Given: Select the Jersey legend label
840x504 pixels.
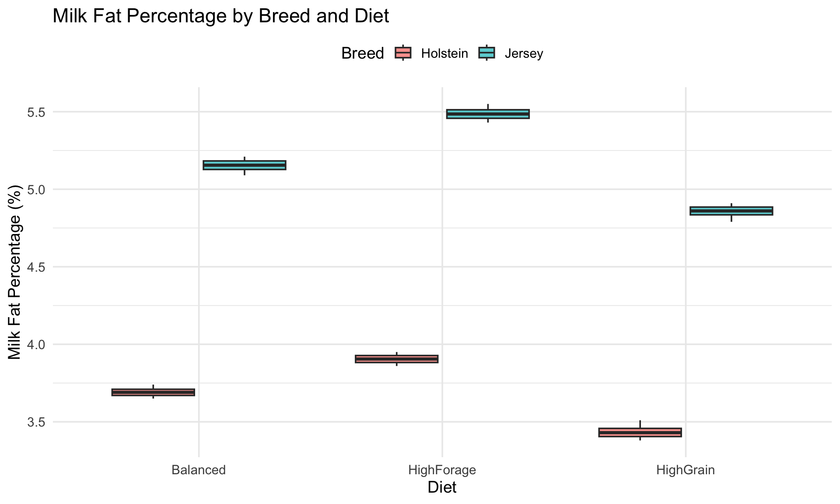Looking at the screenshot, I should pos(524,53).
